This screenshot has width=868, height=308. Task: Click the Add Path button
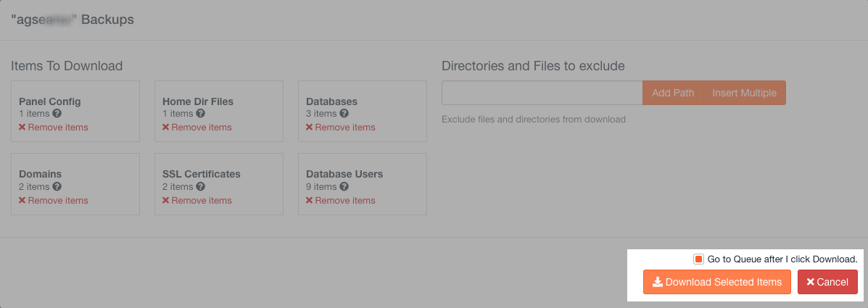[673, 93]
